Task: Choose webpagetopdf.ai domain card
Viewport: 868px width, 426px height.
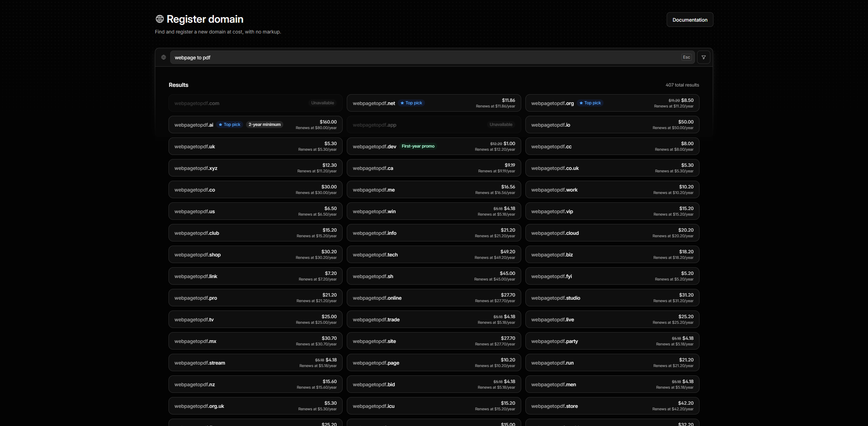Action: 255,125
